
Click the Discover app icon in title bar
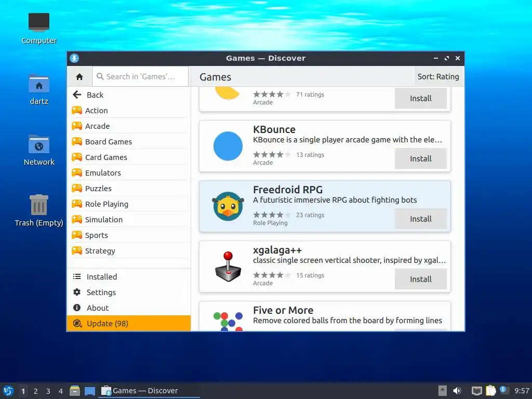74,58
